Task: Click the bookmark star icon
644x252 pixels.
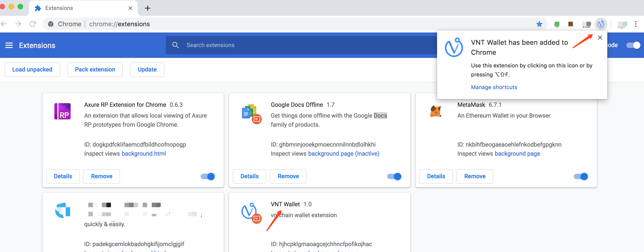Action: [539, 24]
